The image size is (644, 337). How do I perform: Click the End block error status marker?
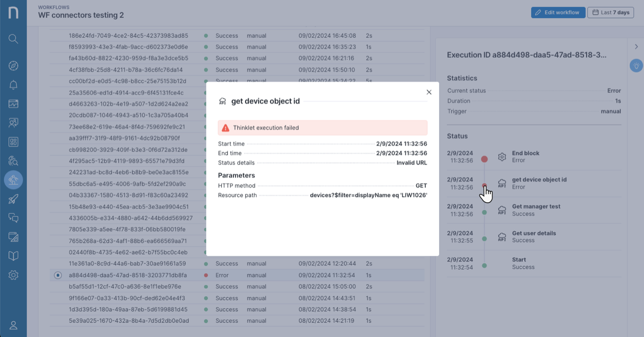[x=485, y=159]
